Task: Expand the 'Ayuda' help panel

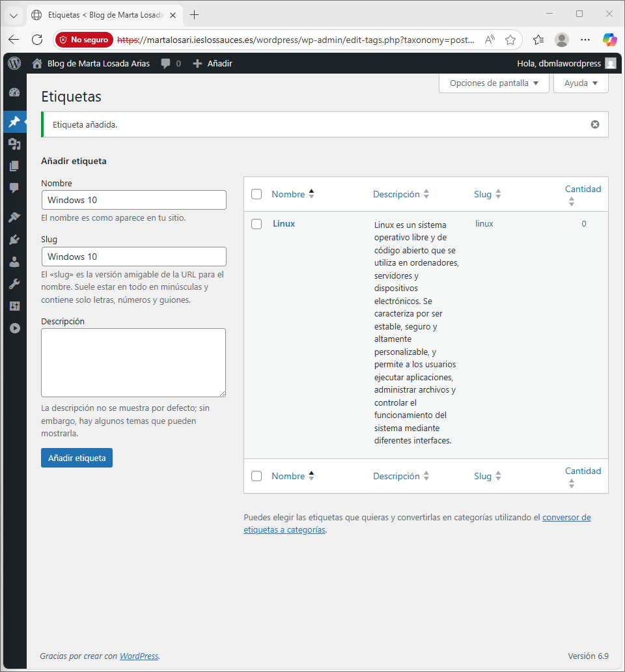Action: click(580, 83)
